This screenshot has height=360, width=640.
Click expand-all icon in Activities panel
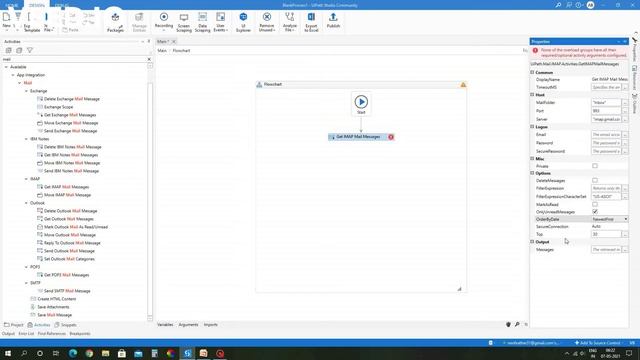[9, 50]
